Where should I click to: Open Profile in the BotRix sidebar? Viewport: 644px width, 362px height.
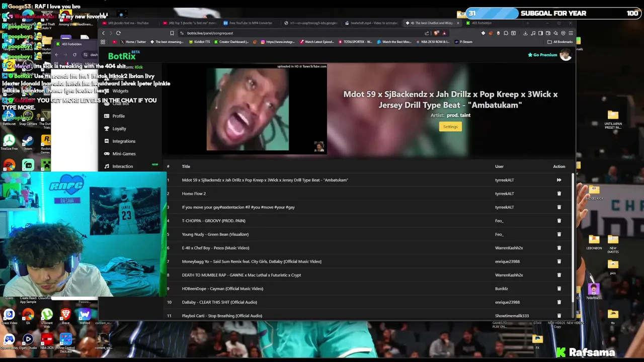click(119, 116)
